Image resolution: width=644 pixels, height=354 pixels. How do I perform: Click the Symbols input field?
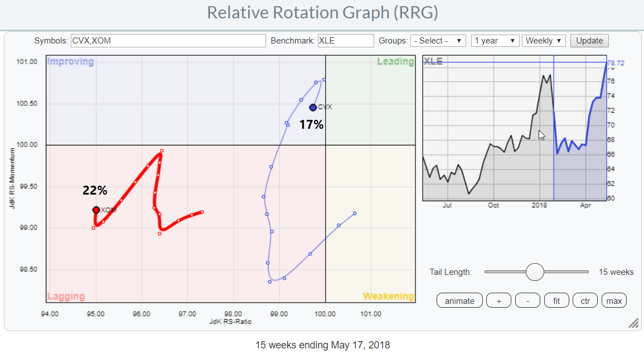tap(168, 41)
